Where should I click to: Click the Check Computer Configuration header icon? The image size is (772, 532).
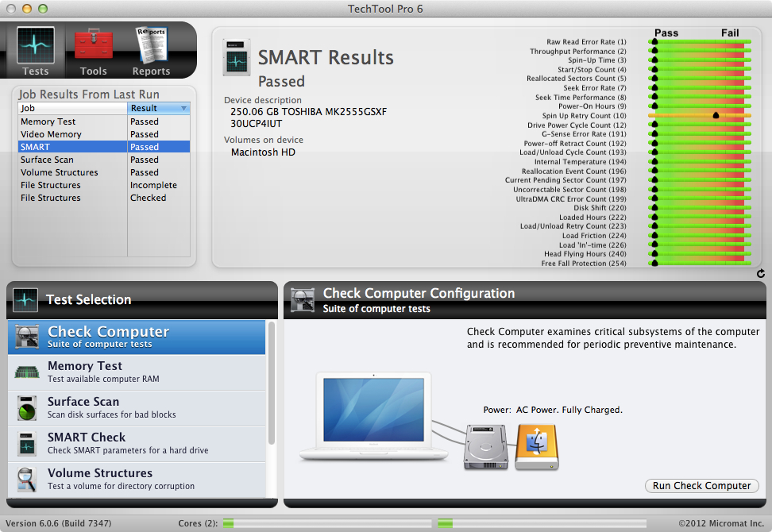(303, 300)
